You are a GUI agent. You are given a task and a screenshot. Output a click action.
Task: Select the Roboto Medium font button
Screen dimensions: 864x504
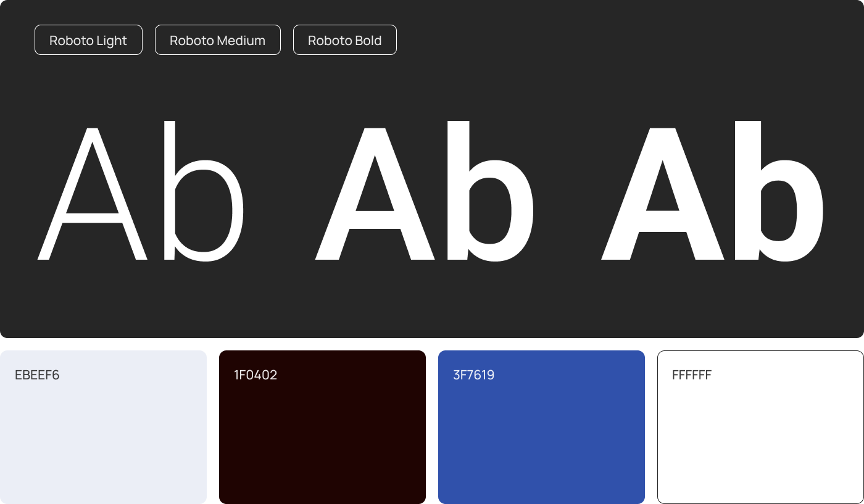(x=218, y=40)
